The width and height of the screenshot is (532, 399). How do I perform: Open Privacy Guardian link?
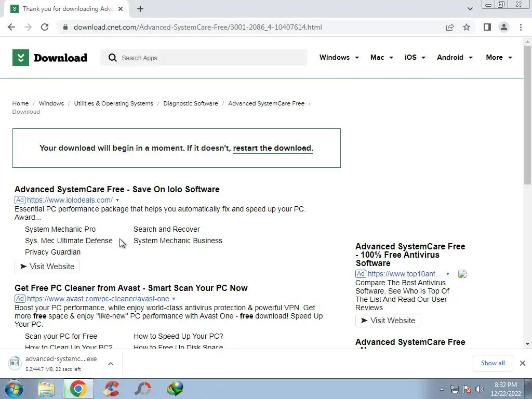53,252
